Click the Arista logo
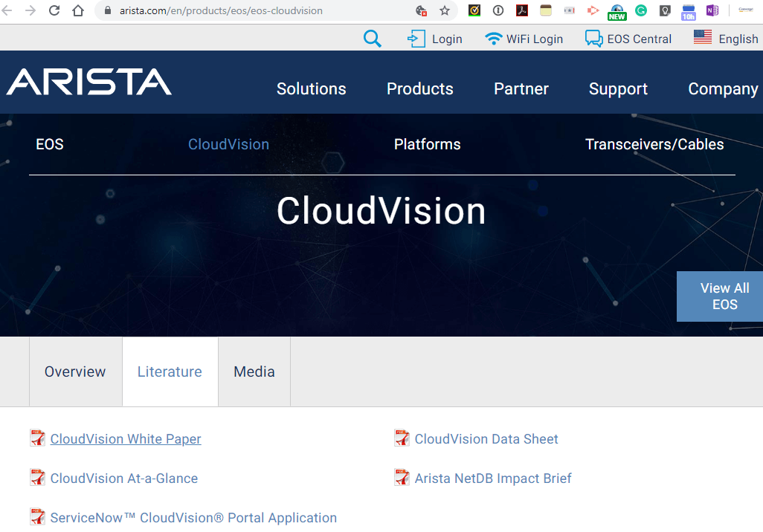The height and width of the screenshot is (532, 763). click(88, 83)
